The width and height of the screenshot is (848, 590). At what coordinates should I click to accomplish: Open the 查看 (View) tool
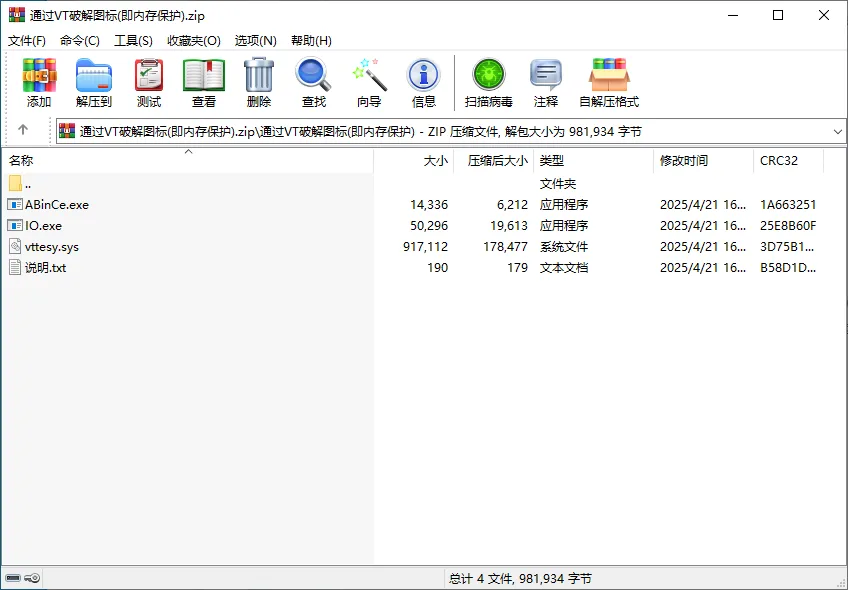pyautogui.click(x=203, y=80)
